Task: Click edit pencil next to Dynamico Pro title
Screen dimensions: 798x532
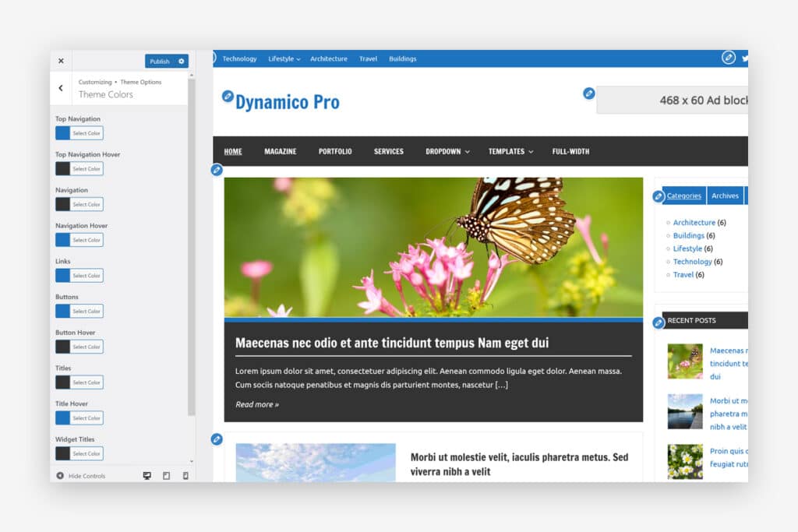Action: [x=228, y=96]
